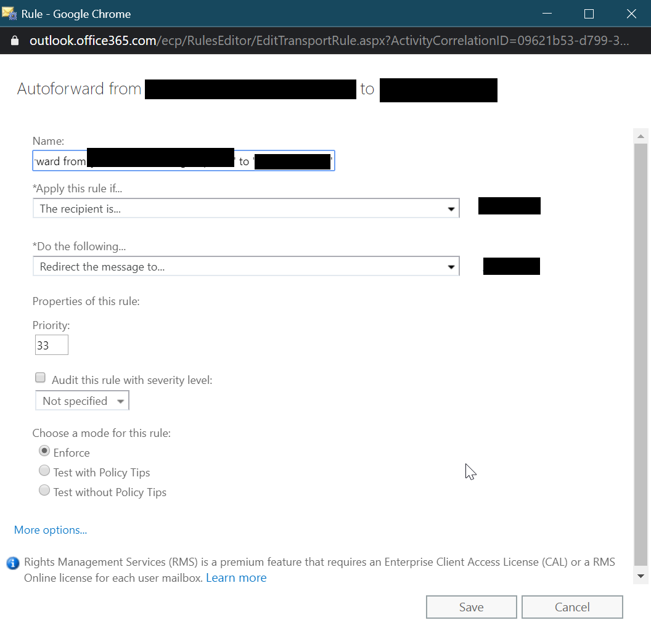The height and width of the screenshot is (644, 651).
Task: Click the Cancel button
Action: coord(572,607)
